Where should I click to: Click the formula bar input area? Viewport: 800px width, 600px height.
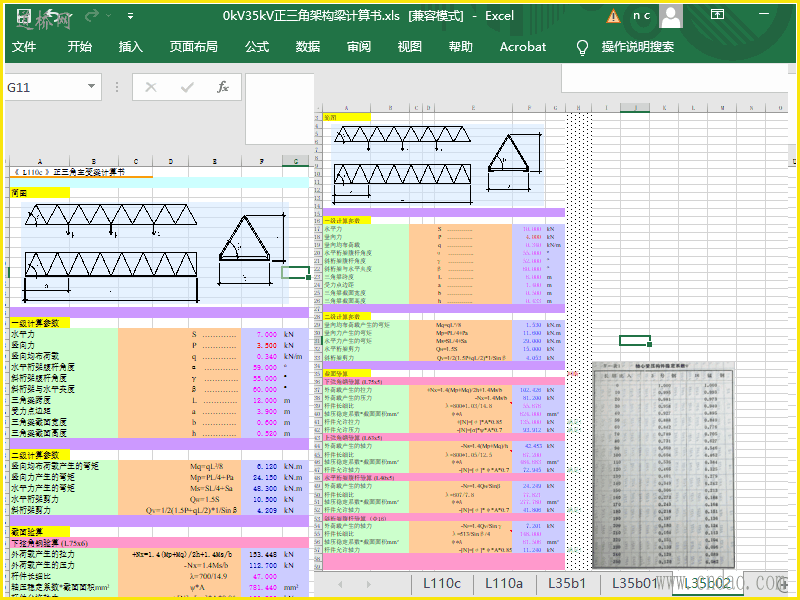pos(280,109)
